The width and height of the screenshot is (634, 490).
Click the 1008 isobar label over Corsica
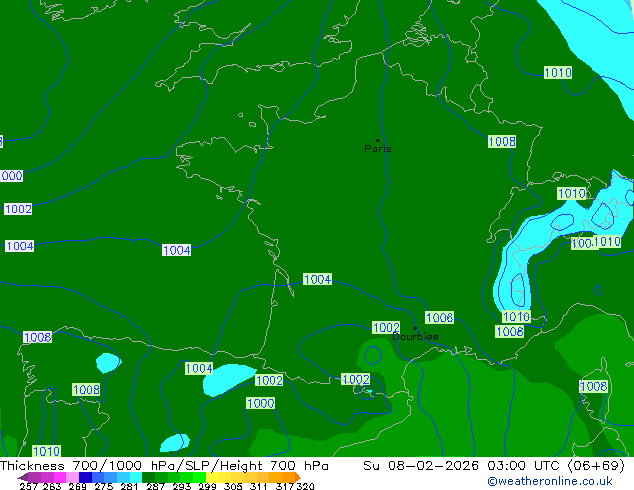coord(594,387)
